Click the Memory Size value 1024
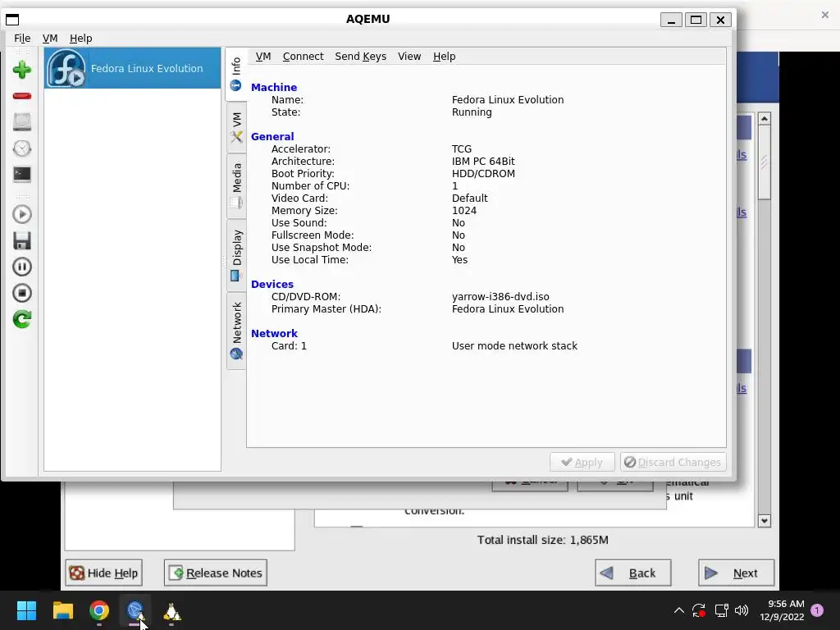Image resolution: width=840 pixels, height=630 pixels. coord(464,211)
